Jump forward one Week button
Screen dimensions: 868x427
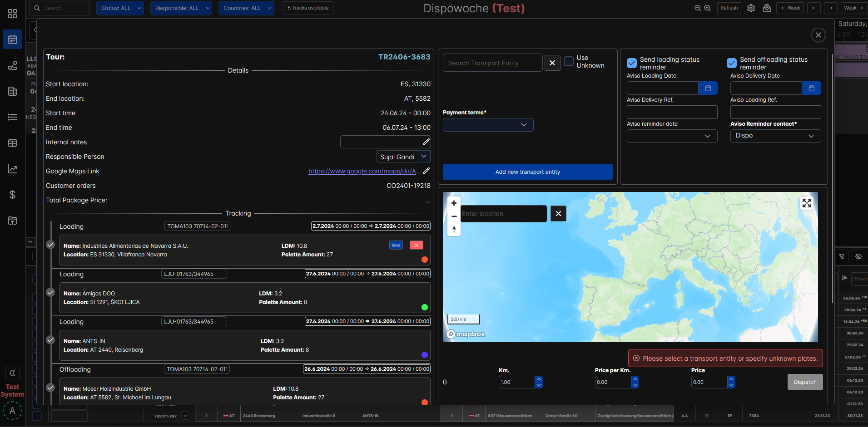click(x=853, y=8)
